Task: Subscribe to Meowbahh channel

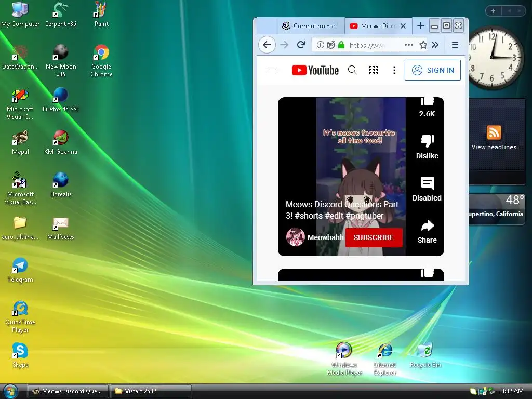Action: click(x=374, y=237)
